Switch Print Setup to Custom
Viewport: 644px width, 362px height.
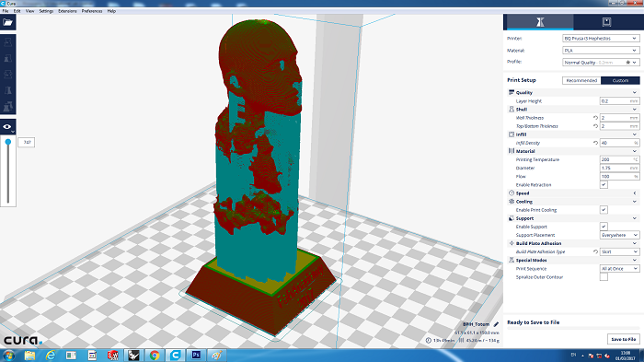tap(620, 81)
